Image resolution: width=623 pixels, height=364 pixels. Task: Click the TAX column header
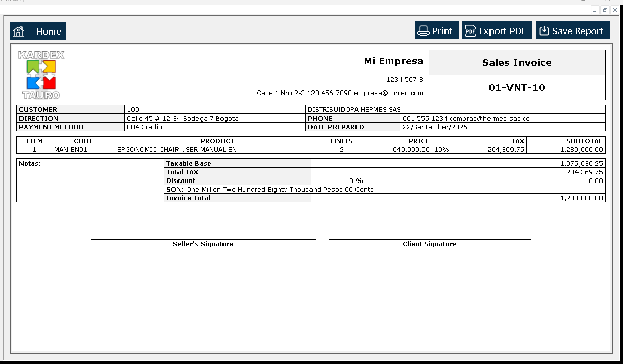tap(479, 141)
